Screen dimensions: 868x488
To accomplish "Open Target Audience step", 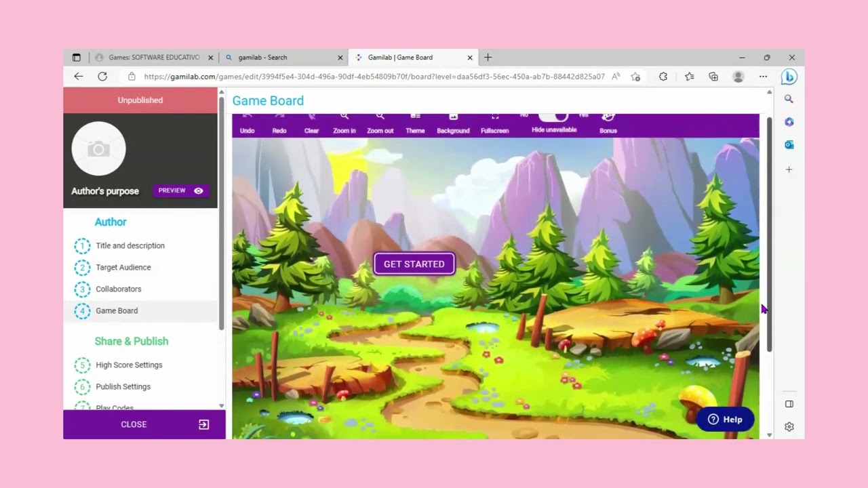I will 123,268.
